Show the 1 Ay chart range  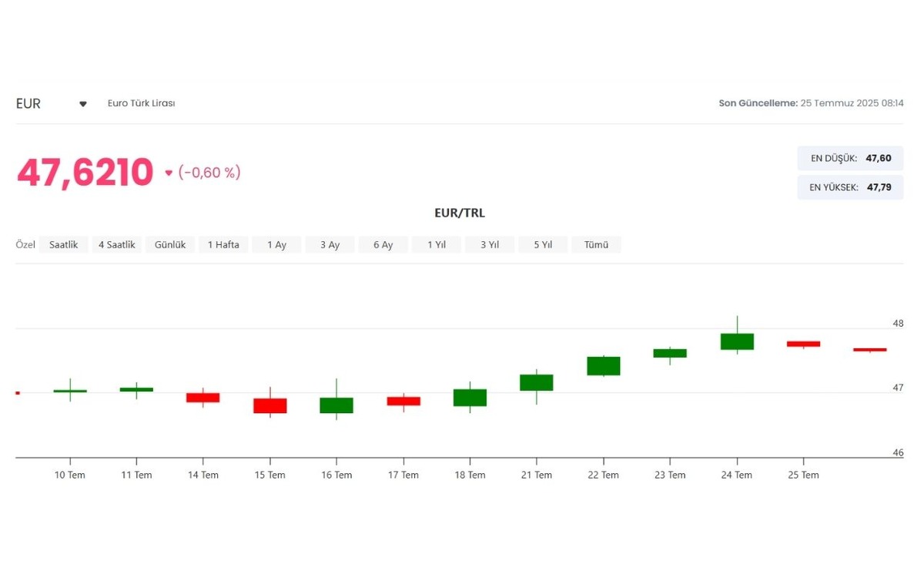tap(276, 244)
